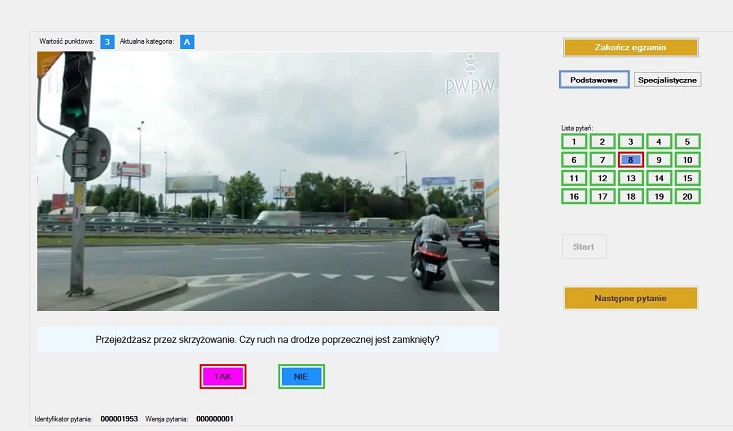Click the question video image
The height and width of the screenshot is (431, 733).
click(x=268, y=181)
